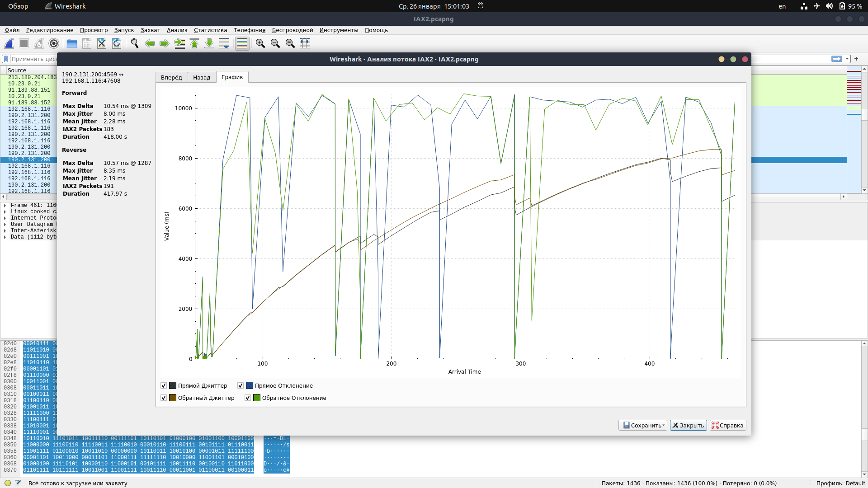Add a filter button with plus icon
The image size is (868, 488).
856,59
